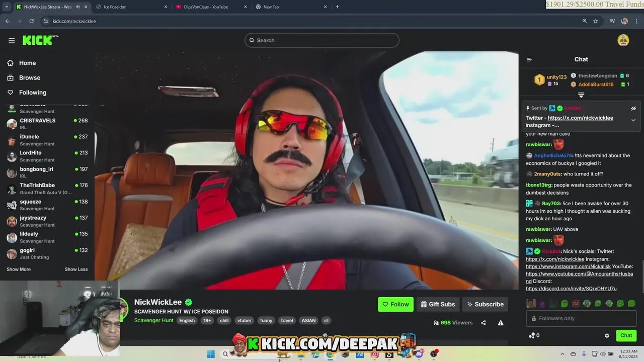Open browser zoom magnifier icon
The width and height of the screenshot is (644, 362).
coord(585,21)
